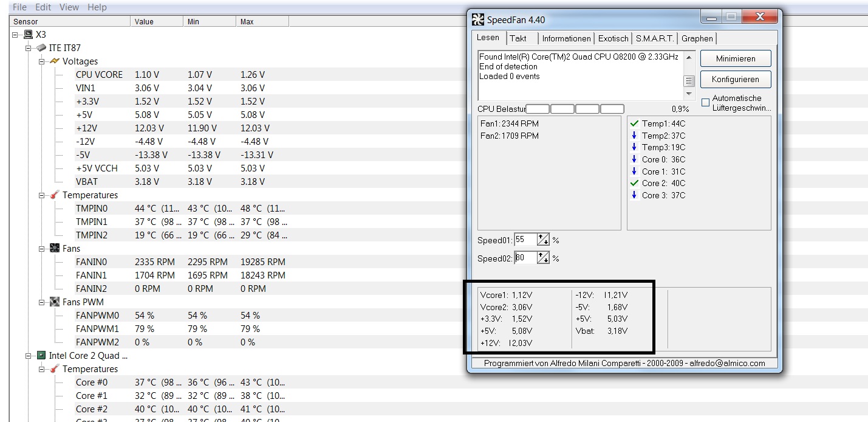Select the Core #2 row
868x422 pixels.
tap(180, 409)
